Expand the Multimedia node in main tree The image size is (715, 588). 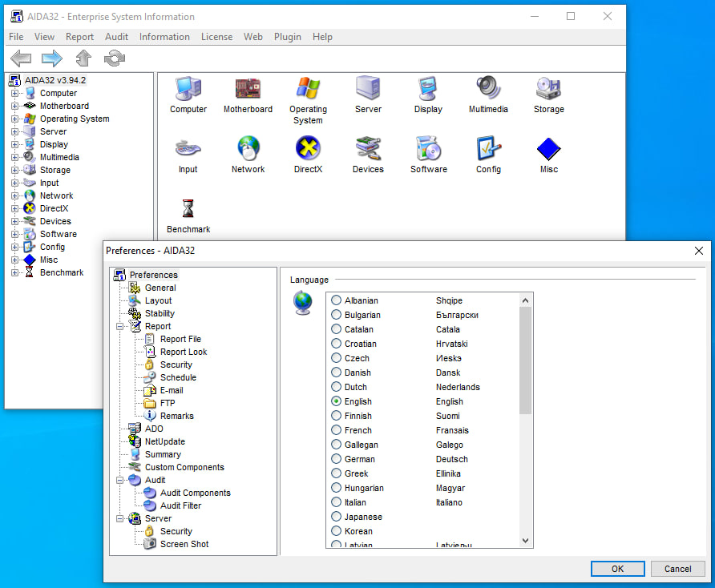14,157
